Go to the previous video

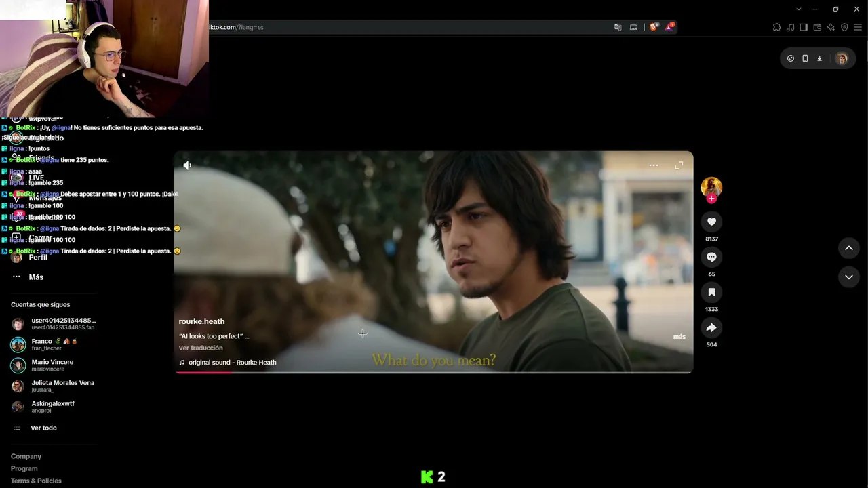click(848, 248)
